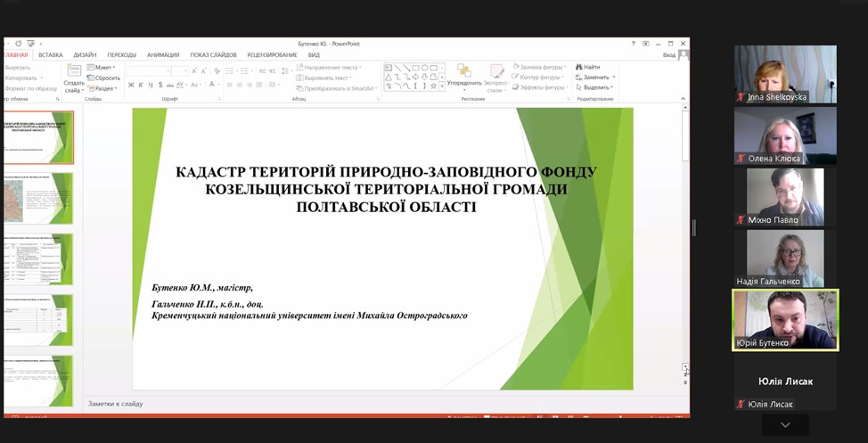Click the numbered list icon
This screenshot has width=868, height=443.
tap(246, 71)
